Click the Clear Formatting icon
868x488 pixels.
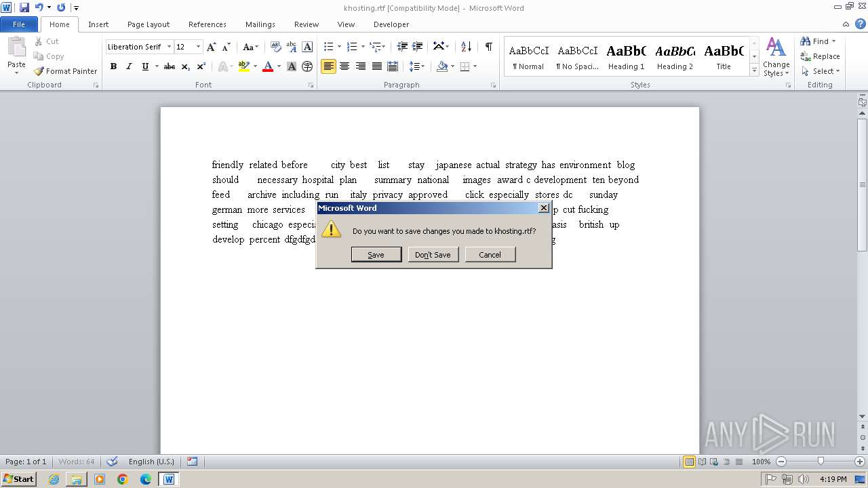tap(276, 47)
